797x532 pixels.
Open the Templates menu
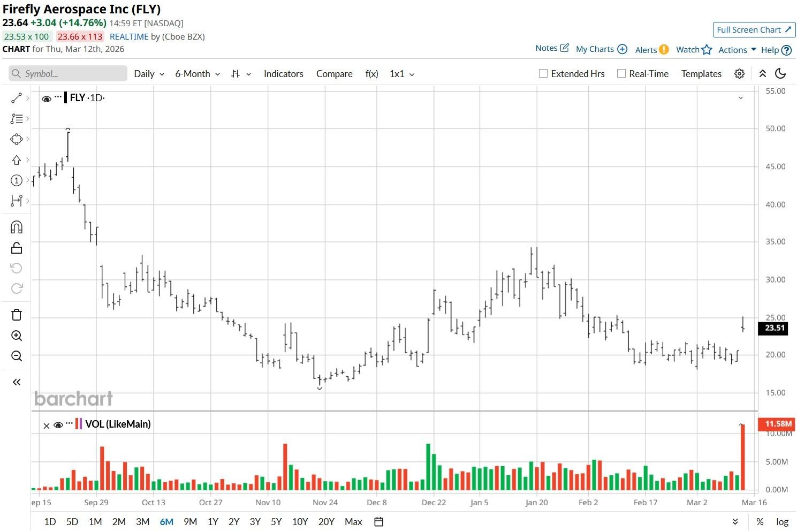[701, 74]
